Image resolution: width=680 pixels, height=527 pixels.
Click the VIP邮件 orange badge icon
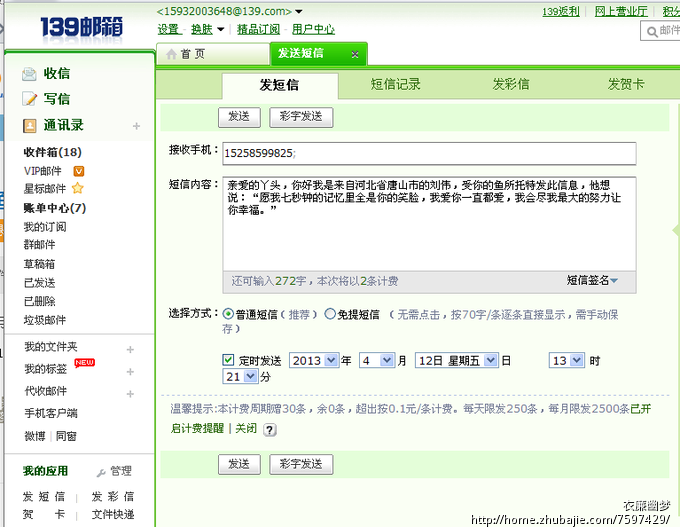(78, 171)
